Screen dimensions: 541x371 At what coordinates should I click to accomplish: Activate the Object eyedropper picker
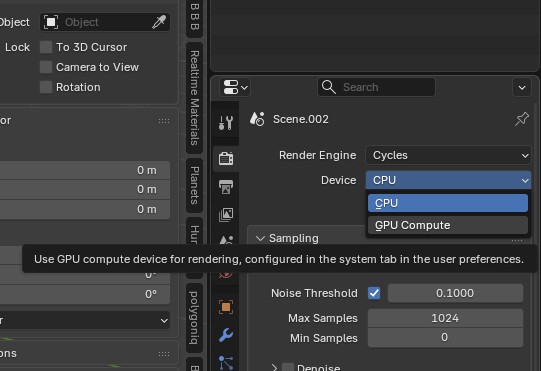pyautogui.click(x=159, y=22)
